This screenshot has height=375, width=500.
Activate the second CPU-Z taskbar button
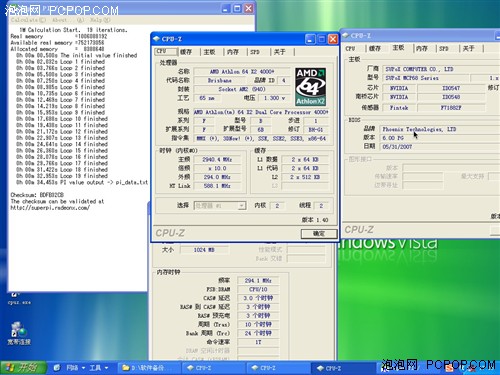277,368
